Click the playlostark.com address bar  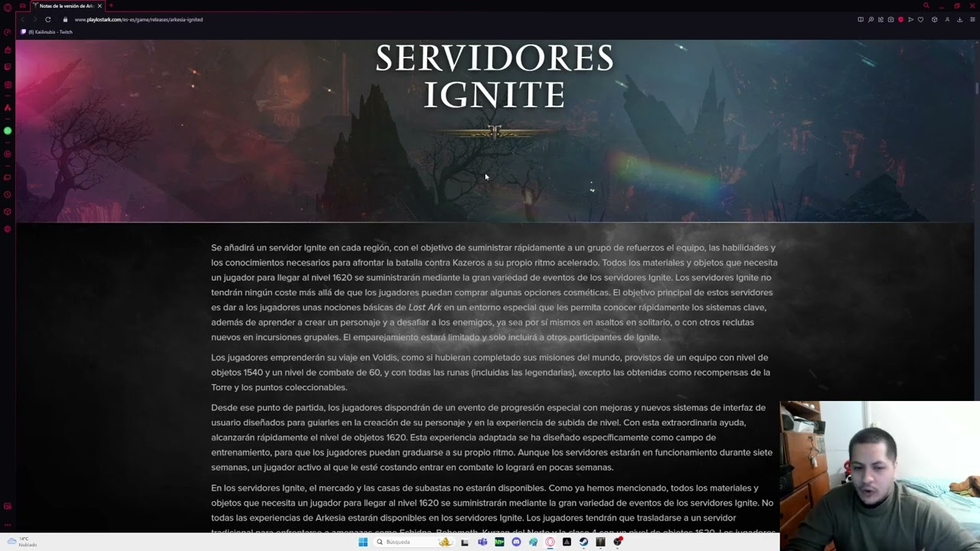pyautogui.click(x=139, y=19)
